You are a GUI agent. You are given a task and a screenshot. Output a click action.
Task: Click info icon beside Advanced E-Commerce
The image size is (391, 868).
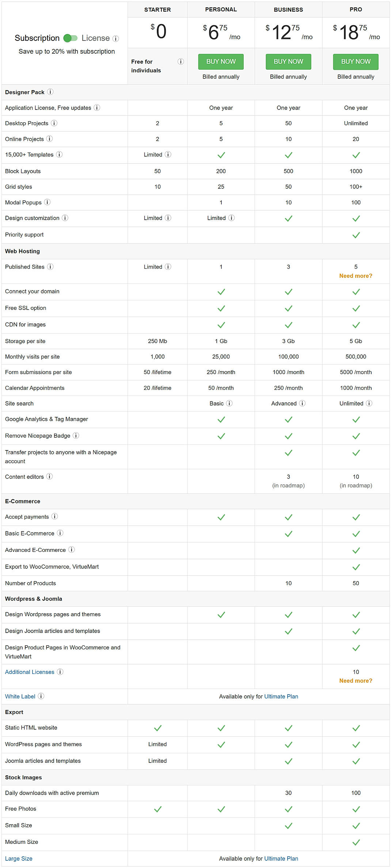click(x=72, y=550)
